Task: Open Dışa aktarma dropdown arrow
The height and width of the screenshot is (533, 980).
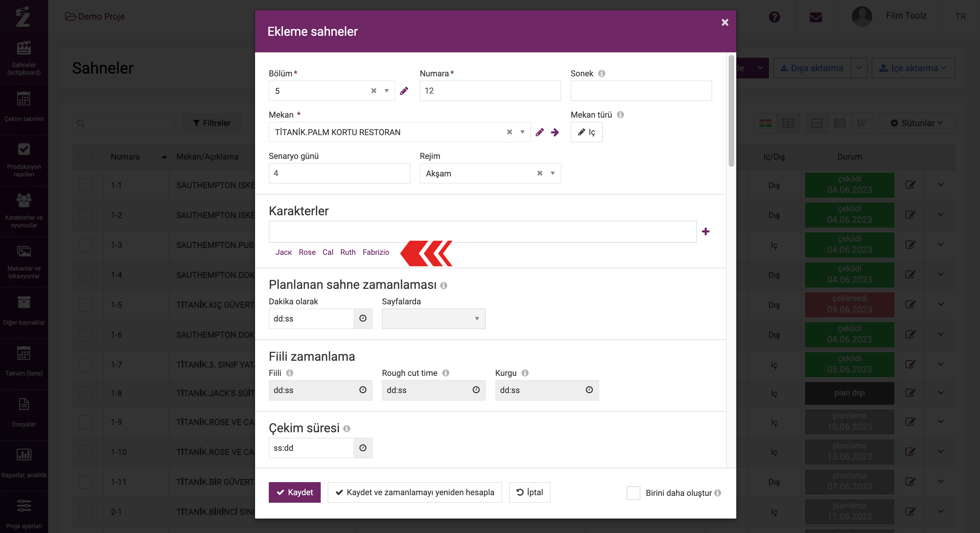Action: pos(859,68)
